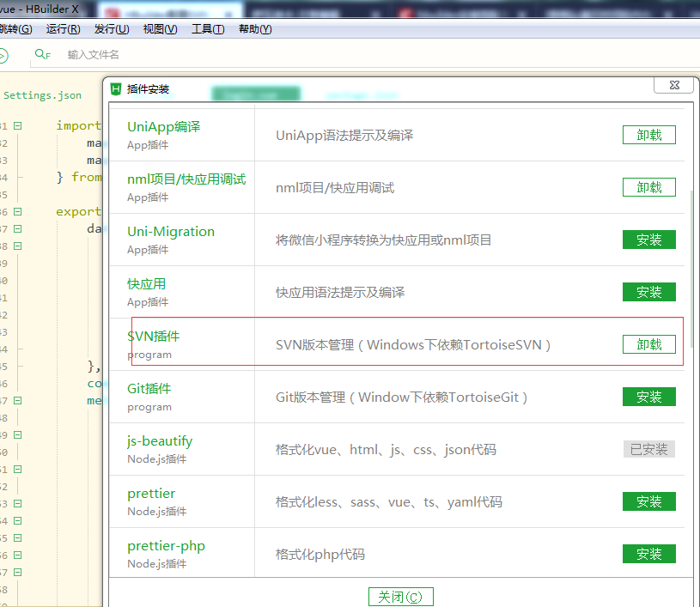
Task: Close the 插件安装 dialog with X
Action: click(674, 85)
